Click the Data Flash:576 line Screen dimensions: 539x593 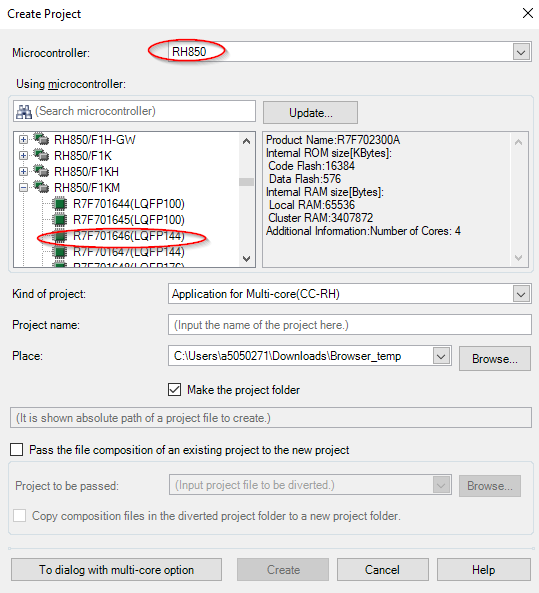pyautogui.click(x=305, y=179)
